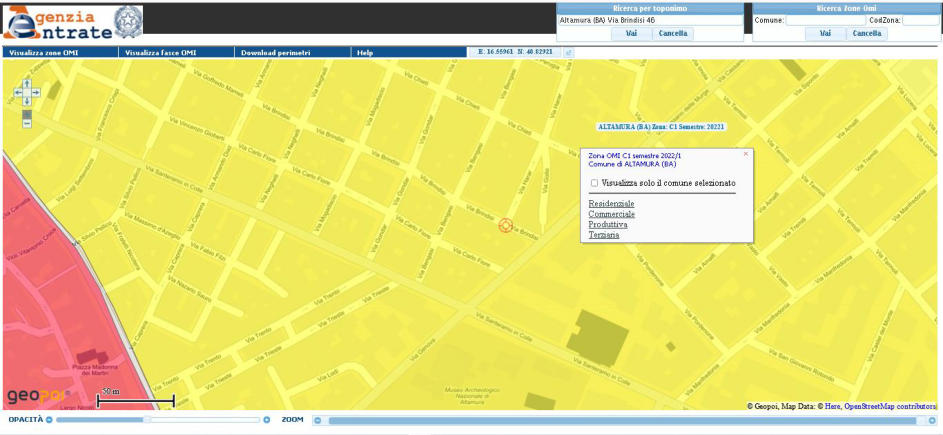
Task: Increase opacity with the plus icon
Action: click(267, 420)
